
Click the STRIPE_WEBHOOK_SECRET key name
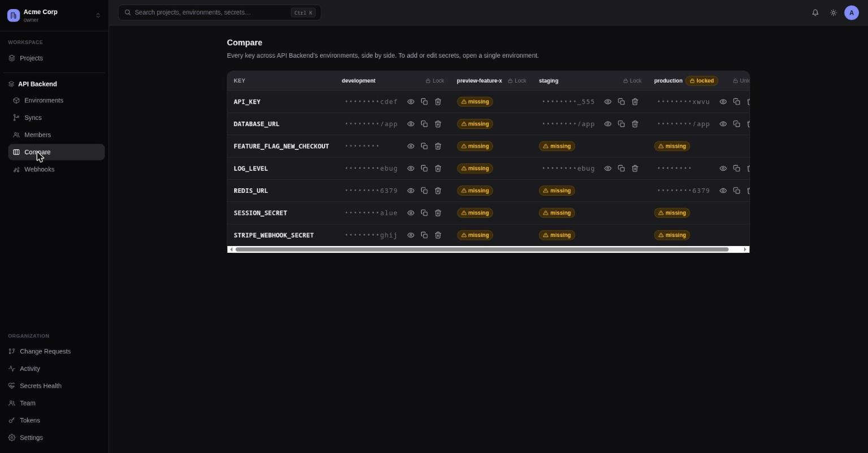pos(274,235)
